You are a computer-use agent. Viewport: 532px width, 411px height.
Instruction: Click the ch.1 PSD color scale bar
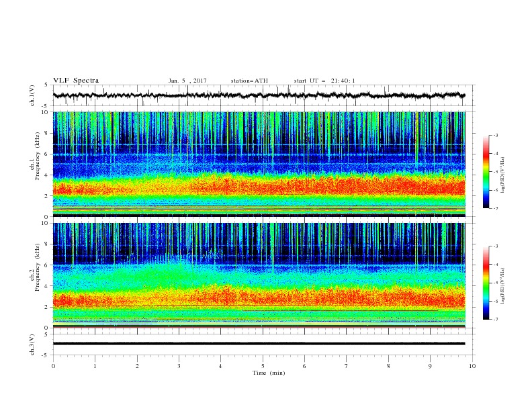pos(486,172)
